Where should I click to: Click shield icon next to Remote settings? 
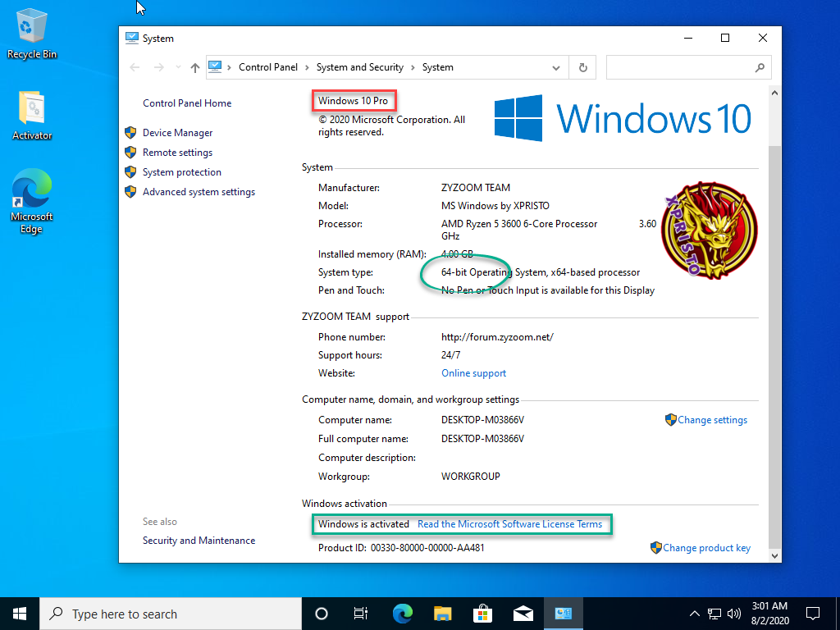(x=130, y=152)
